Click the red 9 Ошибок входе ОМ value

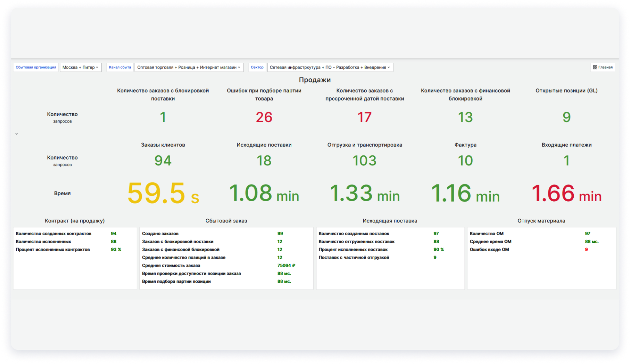coord(586,249)
